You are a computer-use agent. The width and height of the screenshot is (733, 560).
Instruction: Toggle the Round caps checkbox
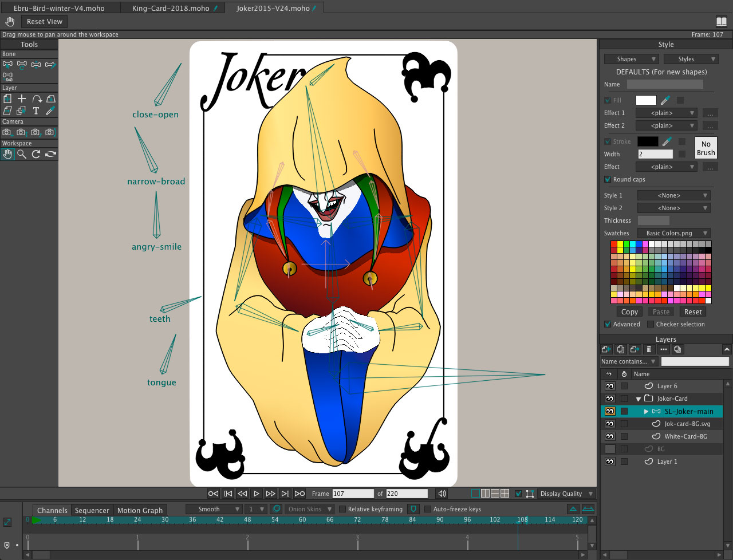pyautogui.click(x=608, y=179)
